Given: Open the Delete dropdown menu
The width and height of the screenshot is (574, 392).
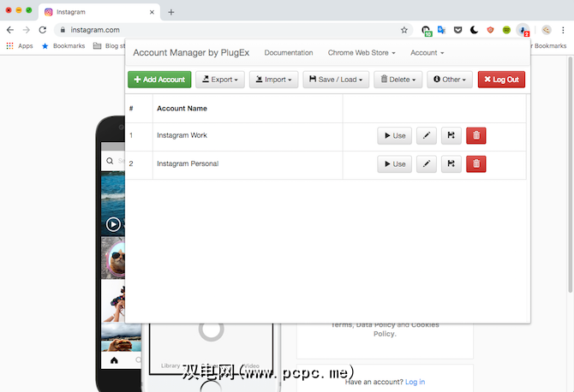Looking at the screenshot, I should [x=398, y=80].
